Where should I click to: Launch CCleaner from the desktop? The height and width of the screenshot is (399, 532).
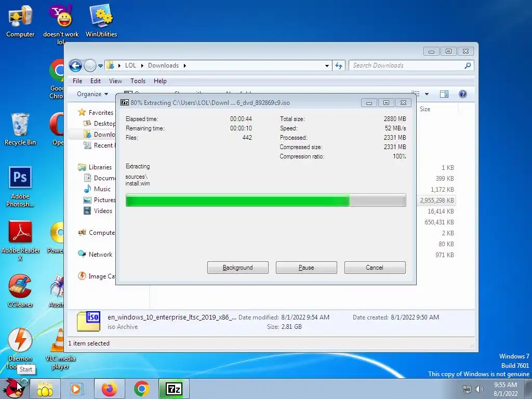click(x=20, y=291)
